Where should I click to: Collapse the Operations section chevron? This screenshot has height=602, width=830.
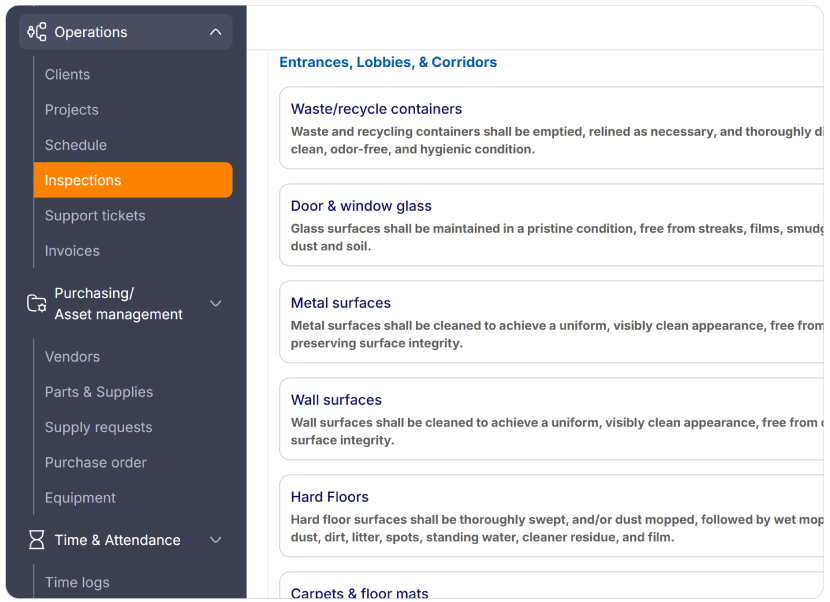(215, 32)
